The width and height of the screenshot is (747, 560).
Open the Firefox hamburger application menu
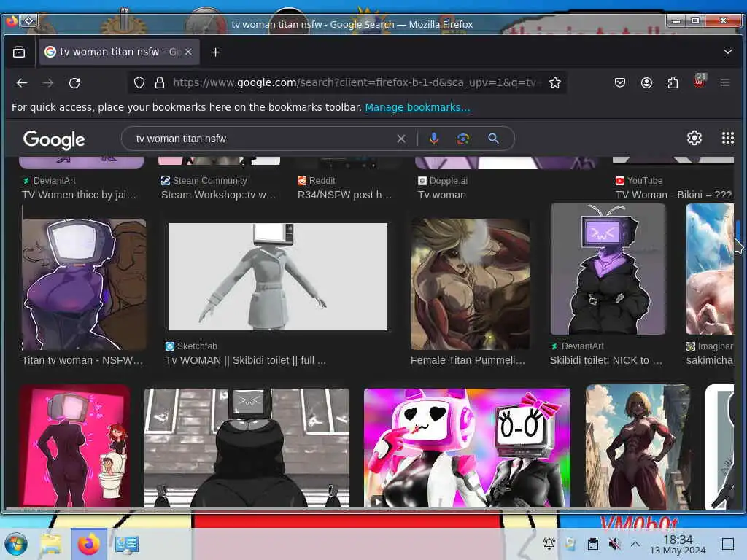tap(725, 82)
